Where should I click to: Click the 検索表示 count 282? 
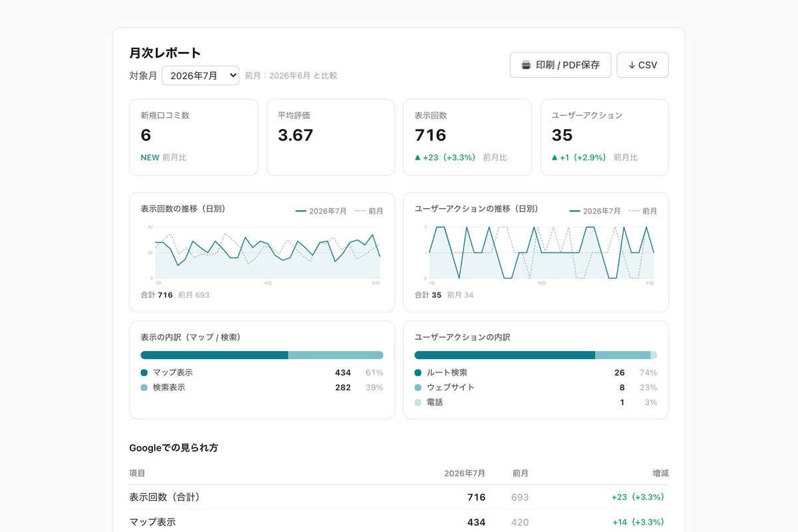(342, 387)
